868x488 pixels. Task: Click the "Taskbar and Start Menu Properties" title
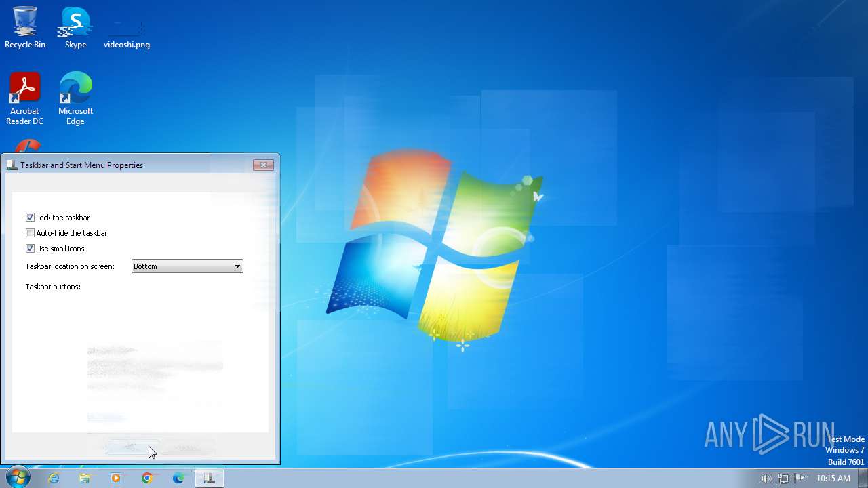click(82, 165)
